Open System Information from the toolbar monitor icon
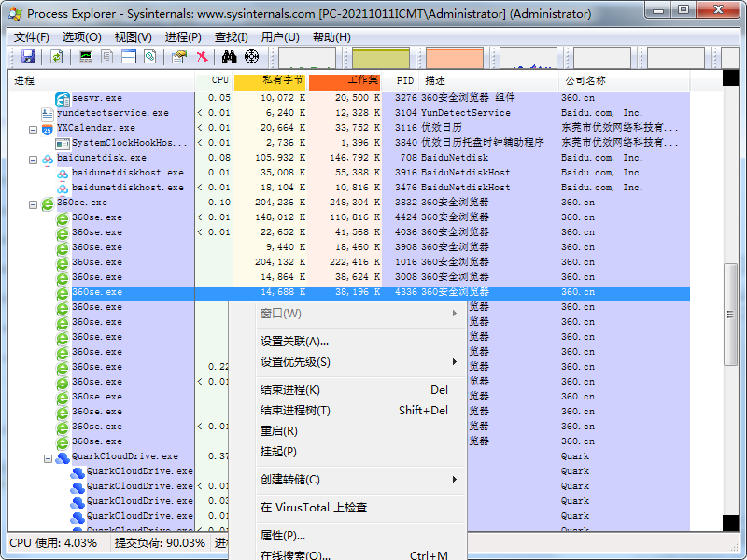Image resolution: width=747 pixels, height=560 pixels. pos(86,57)
